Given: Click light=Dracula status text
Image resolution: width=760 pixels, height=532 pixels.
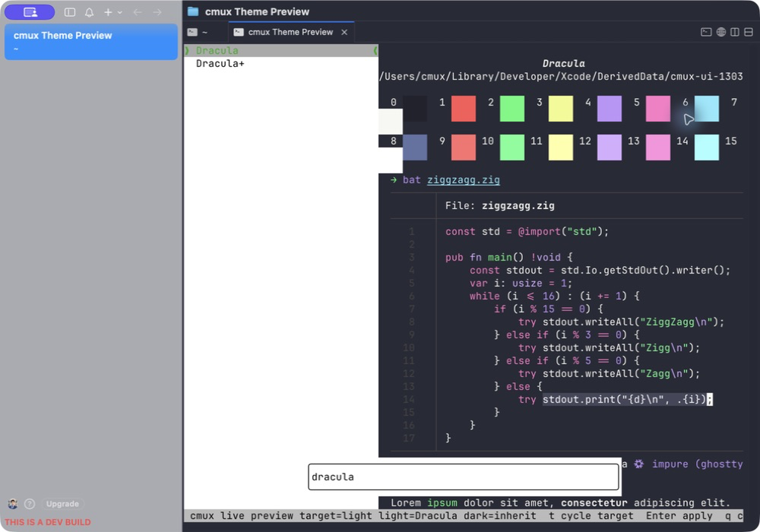Looking at the screenshot, I should (418, 515).
